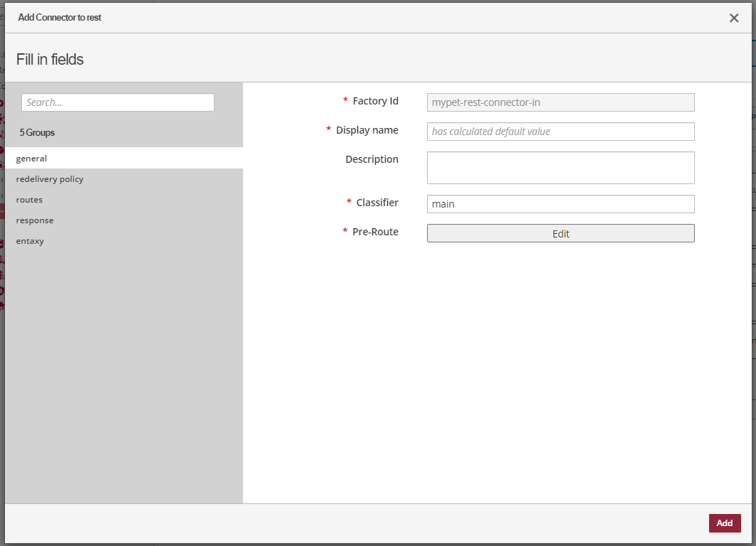This screenshot has width=756, height=546.
Task: Click the Description label
Action: [x=372, y=159]
